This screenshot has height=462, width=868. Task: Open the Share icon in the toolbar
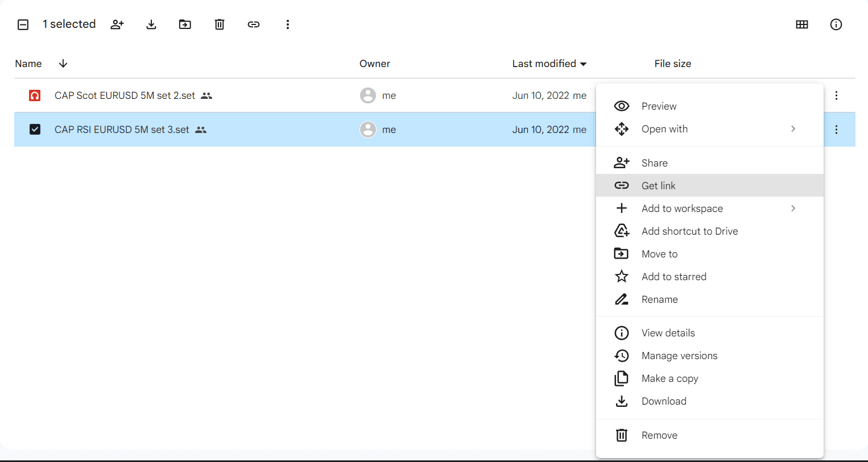click(x=117, y=24)
